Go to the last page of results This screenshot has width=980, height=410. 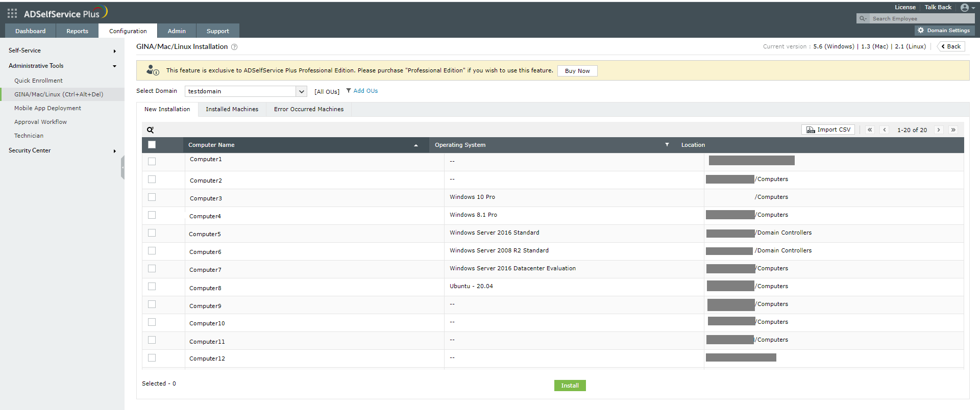pyautogui.click(x=953, y=130)
